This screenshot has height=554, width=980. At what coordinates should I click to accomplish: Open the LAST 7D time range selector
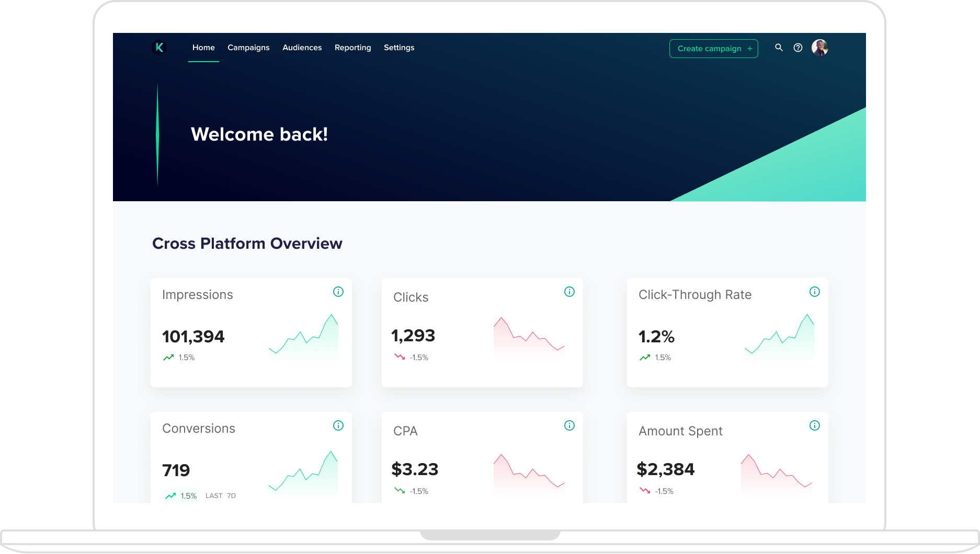tap(220, 495)
